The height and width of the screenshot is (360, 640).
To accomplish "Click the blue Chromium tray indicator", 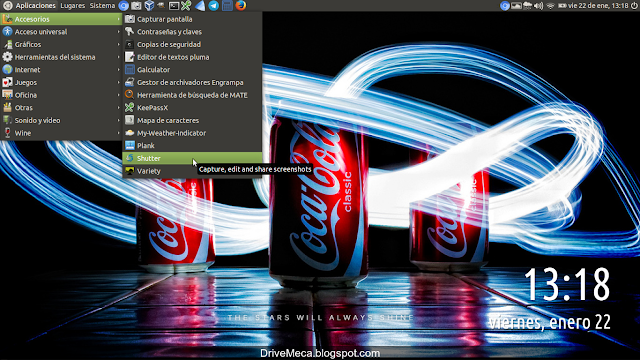I will point(505,6).
